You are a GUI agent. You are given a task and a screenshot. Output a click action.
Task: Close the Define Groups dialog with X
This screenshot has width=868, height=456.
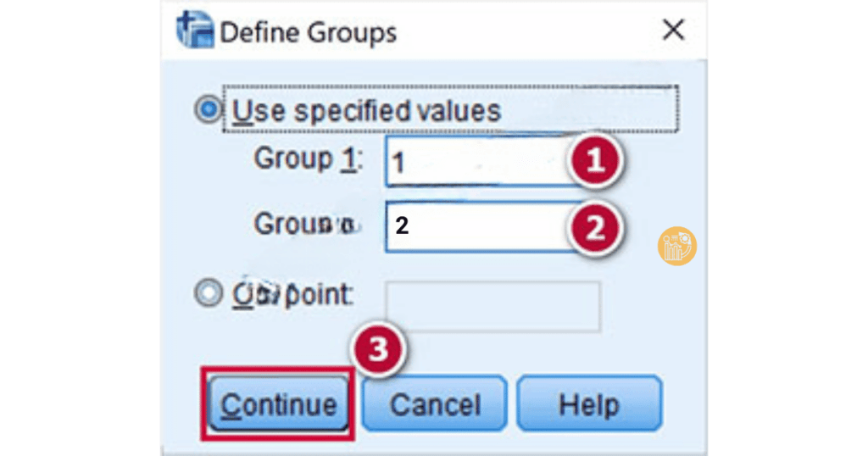point(673,31)
